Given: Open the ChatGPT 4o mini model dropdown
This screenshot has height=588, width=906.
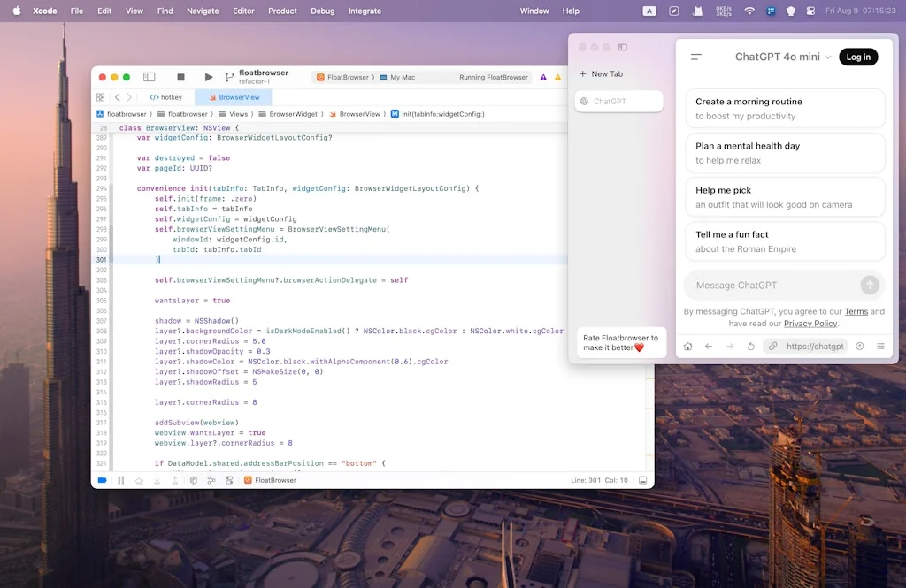Looking at the screenshot, I should click(x=783, y=57).
